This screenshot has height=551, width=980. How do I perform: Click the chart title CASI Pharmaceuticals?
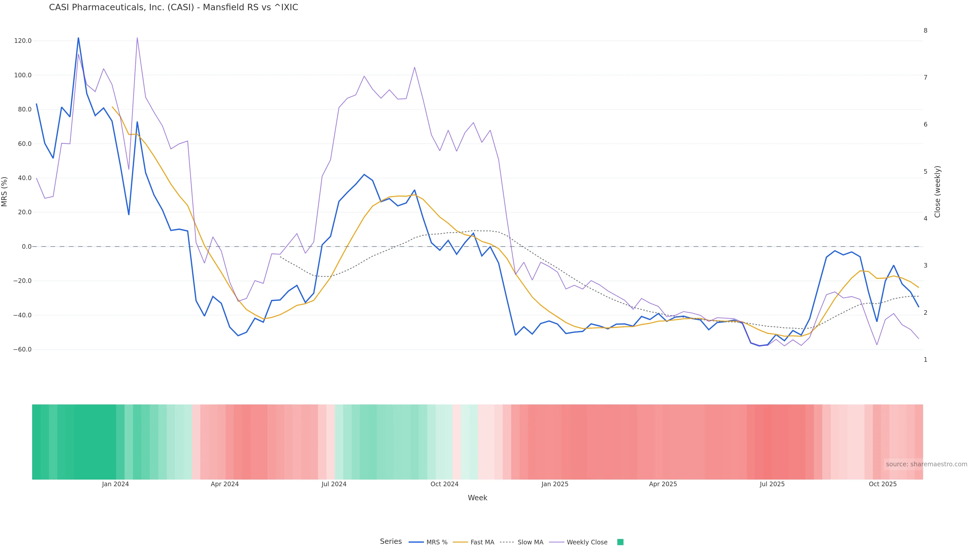click(x=174, y=8)
